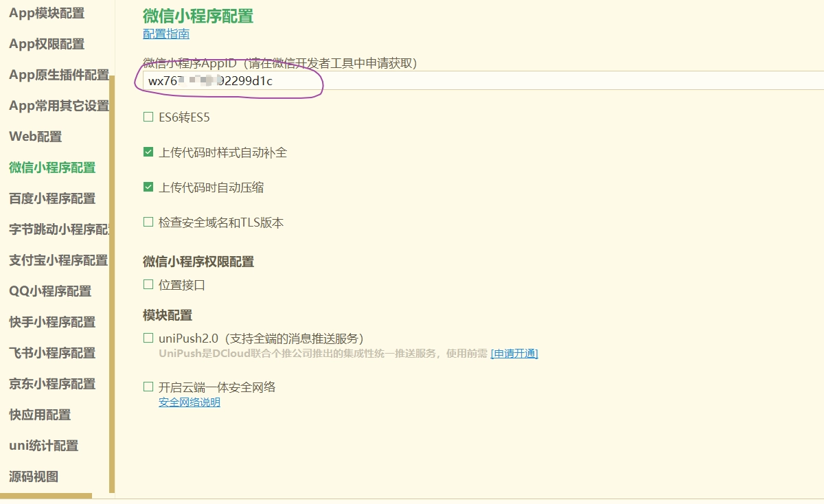Click the 申请开通 link for UniPush

click(514, 354)
